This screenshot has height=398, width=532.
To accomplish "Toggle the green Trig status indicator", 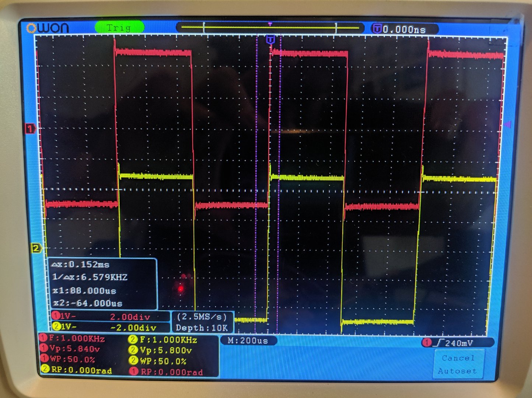I will click(x=119, y=28).
